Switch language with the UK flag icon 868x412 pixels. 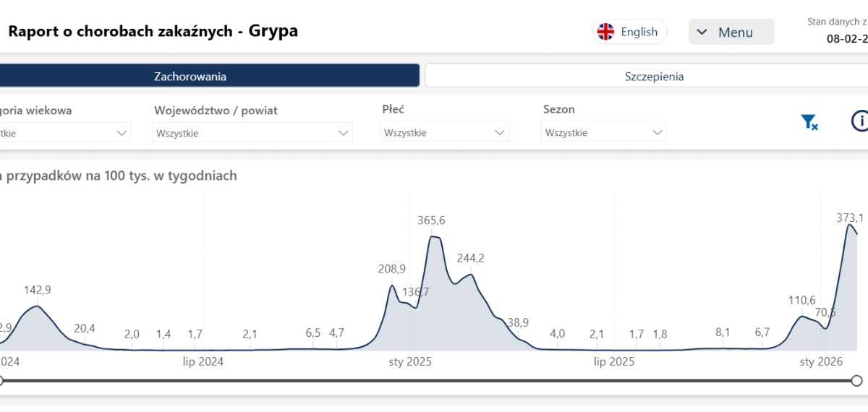[x=605, y=32]
